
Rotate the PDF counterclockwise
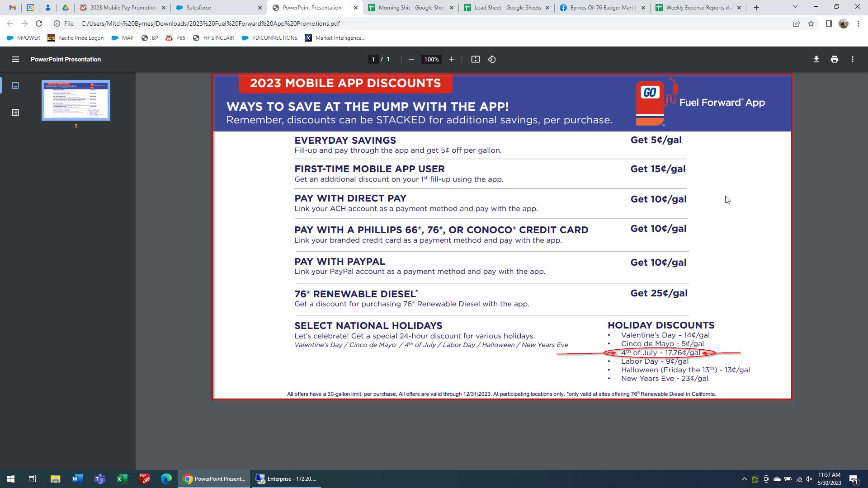coord(492,59)
